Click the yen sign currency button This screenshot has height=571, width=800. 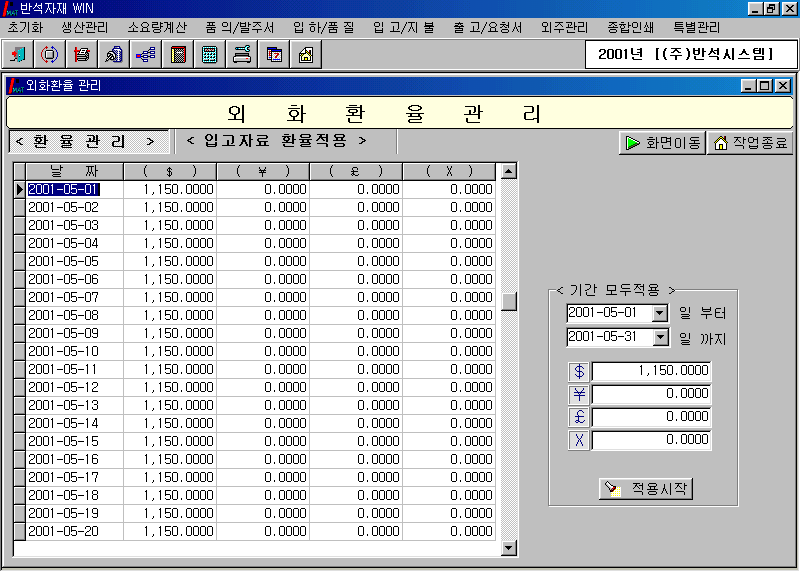coord(579,394)
